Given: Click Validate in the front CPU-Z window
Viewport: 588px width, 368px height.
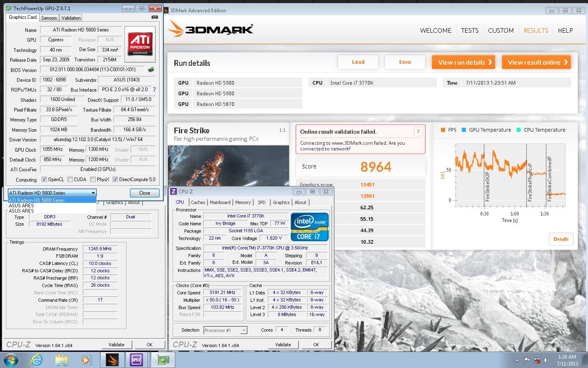Looking at the screenshot, I should point(283,345).
